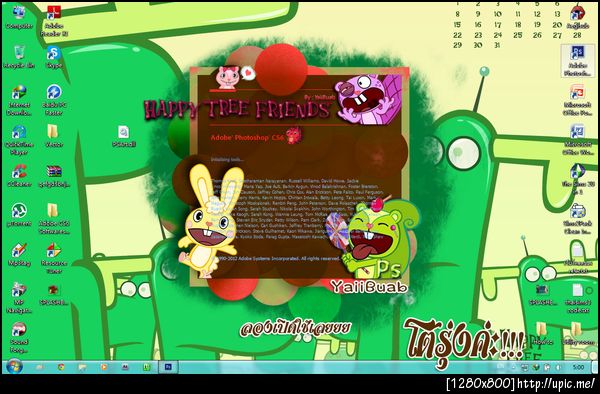Launch the Baidu PC Faster shortcut
The image size is (600, 394).
(x=54, y=100)
